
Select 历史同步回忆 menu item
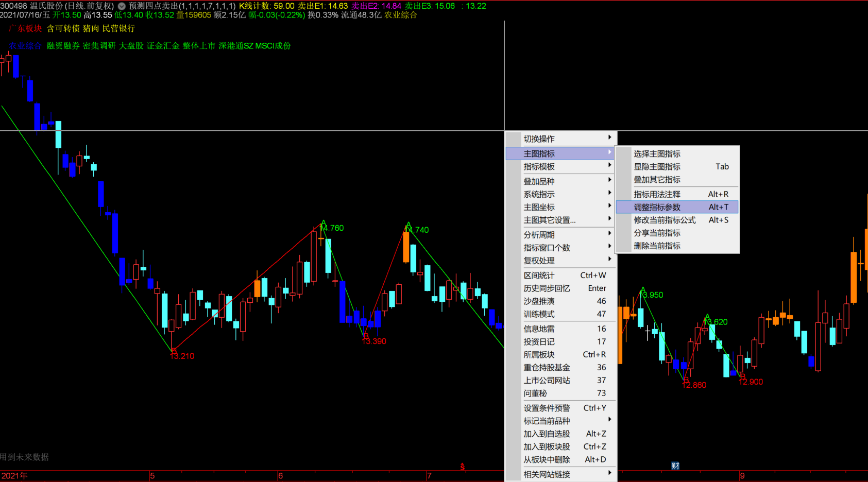click(561, 288)
